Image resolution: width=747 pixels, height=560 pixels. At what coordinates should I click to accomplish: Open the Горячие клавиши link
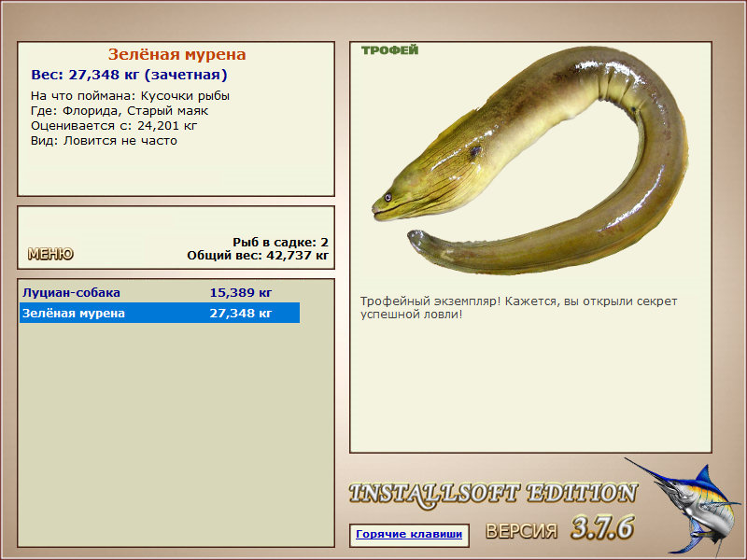(x=409, y=535)
